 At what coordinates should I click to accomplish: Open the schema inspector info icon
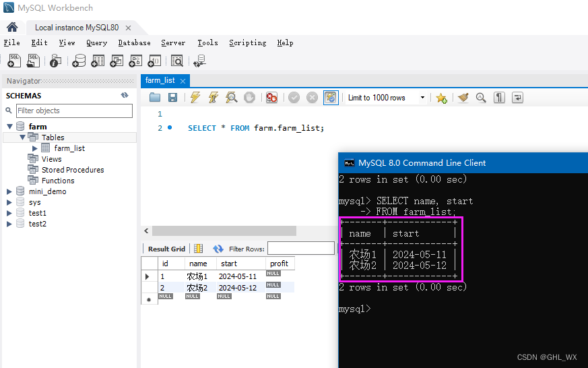(55, 61)
